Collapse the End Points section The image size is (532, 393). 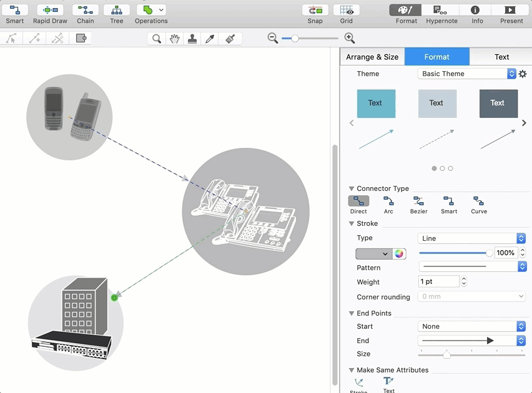(352, 313)
